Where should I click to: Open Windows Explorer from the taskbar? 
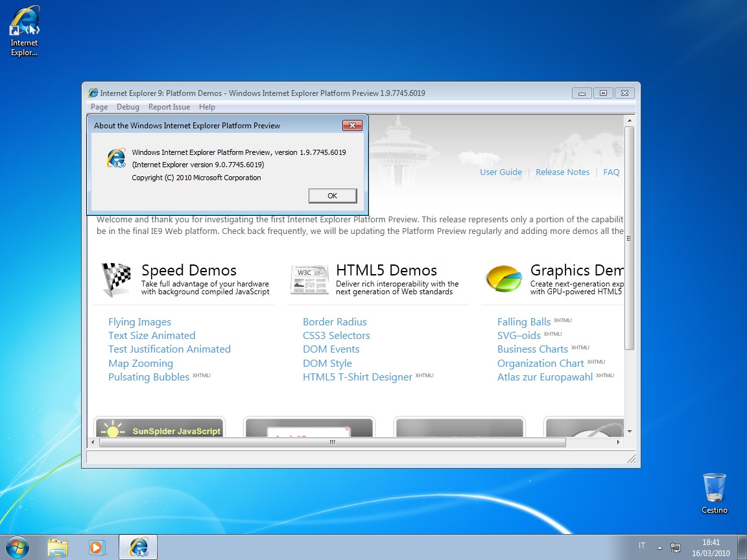pos(58,548)
